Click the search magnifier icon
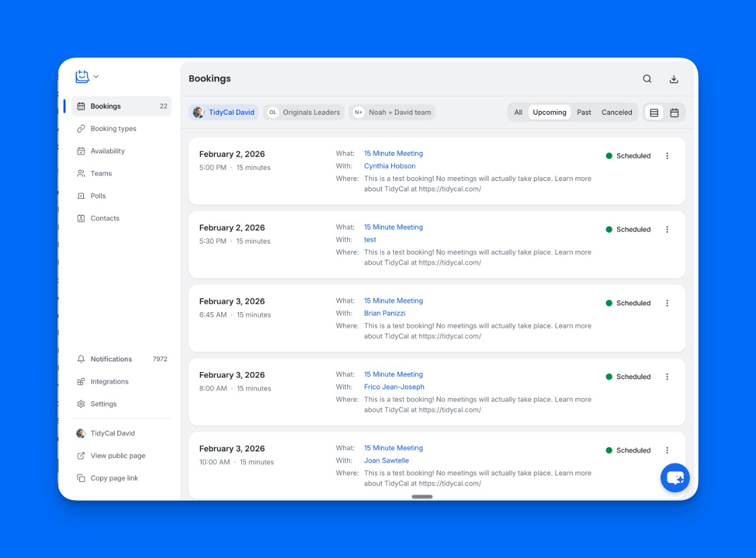756x558 pixels. (647, 79)
